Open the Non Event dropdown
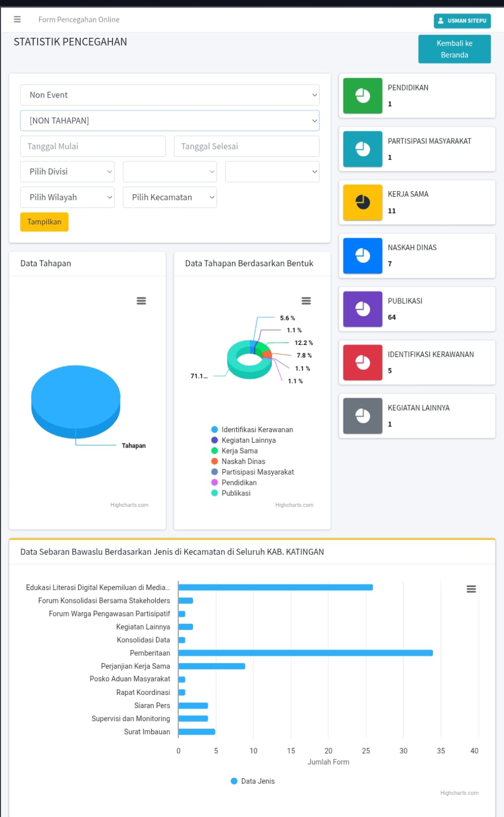Image resolution: width=504 pixels, height=817 pixels. [170, 95]
